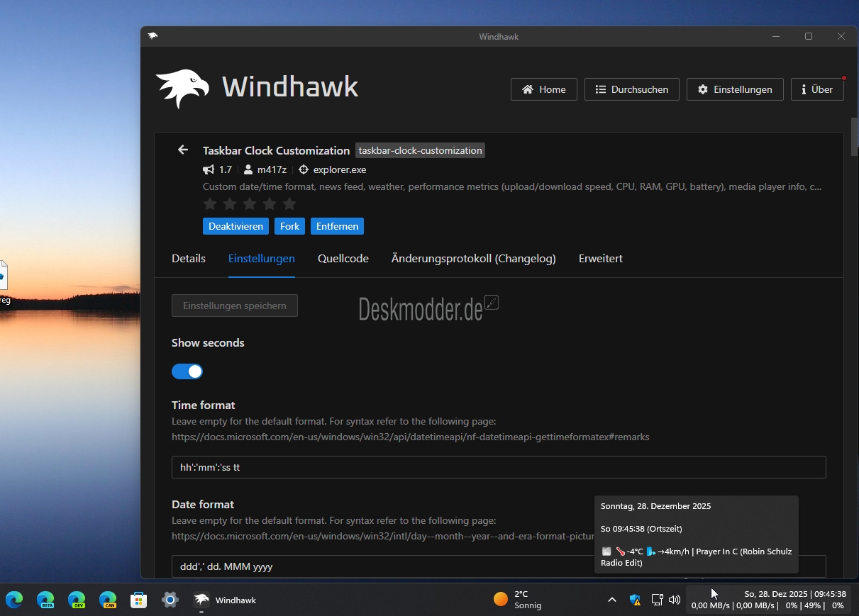Click the Entfernen button
The height and width of the screenshot is (616, 859).
click(337, 226)
